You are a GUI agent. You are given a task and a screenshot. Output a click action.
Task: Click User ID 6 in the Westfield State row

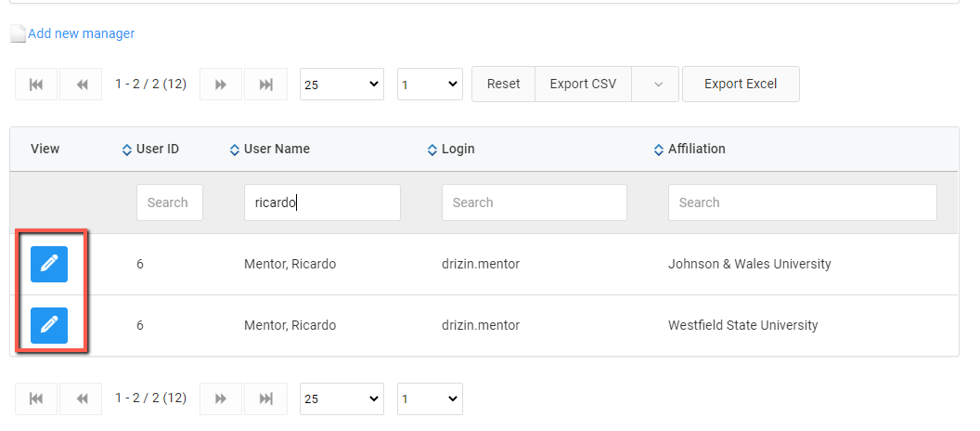(x=140, y=325)
